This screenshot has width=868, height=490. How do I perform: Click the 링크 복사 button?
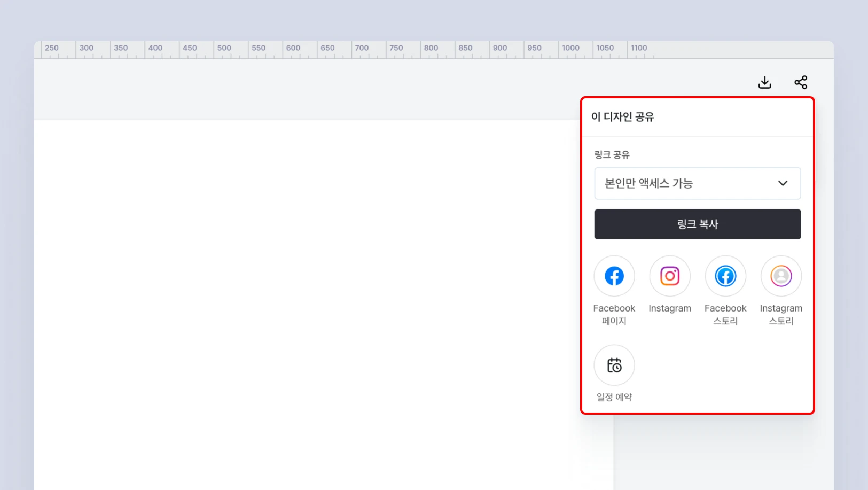(x=698, y=224)
